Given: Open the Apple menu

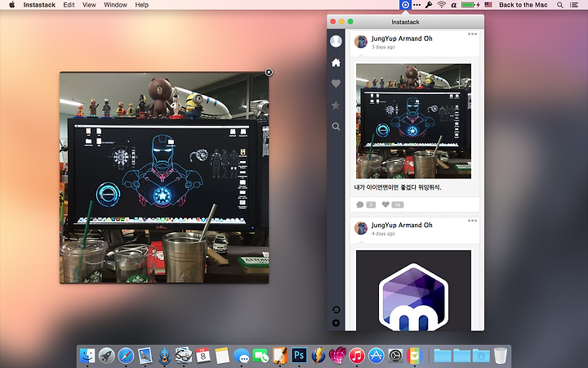Looking at the screenshot, I should point(11,5).
